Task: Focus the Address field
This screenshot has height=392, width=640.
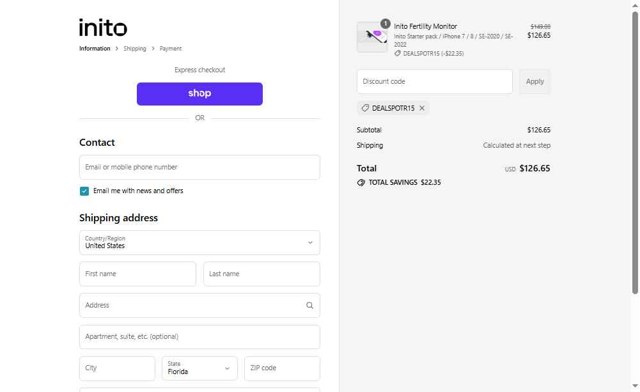Action: [x=200, y=305]
